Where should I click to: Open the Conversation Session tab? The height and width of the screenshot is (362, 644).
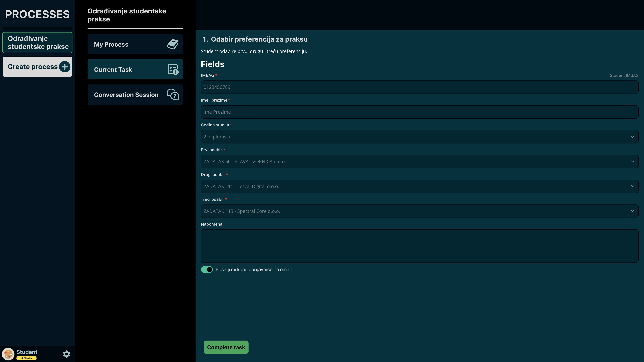(x=126, y=95)
